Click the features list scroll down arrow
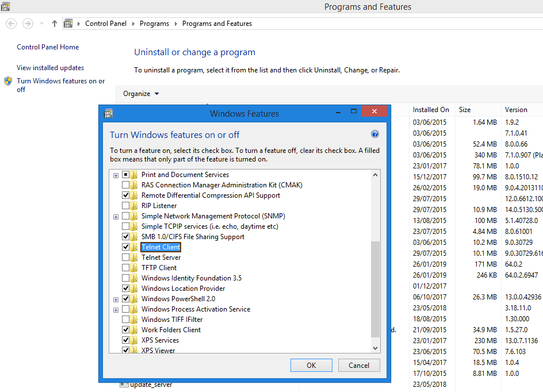The image size is (543, 392). [376, 348]
